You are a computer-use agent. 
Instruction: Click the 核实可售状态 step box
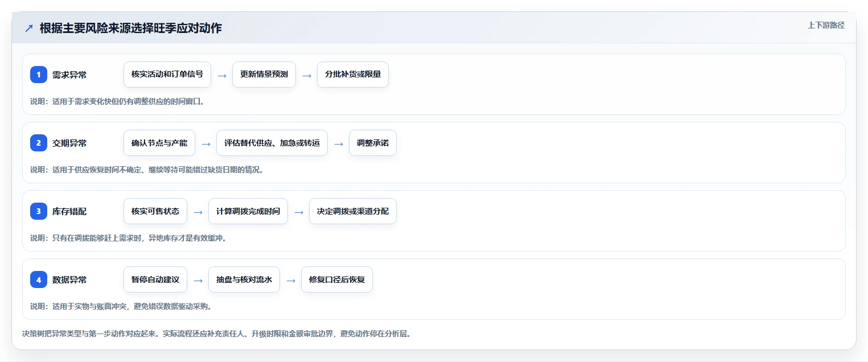tap(155, 211)
